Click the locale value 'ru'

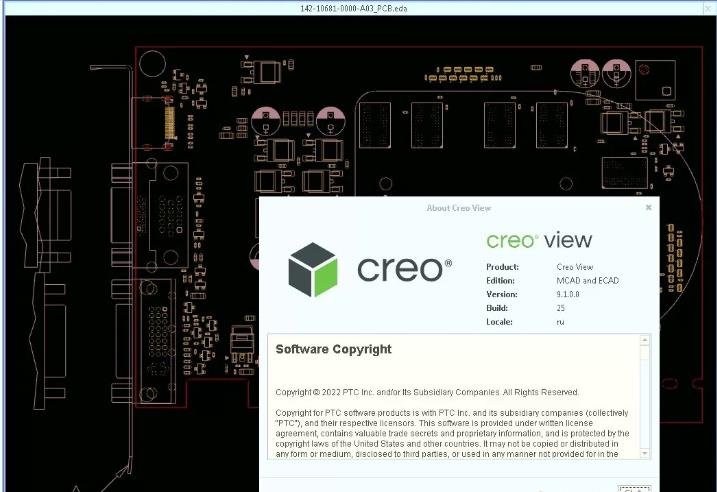(x=560, y=322)
